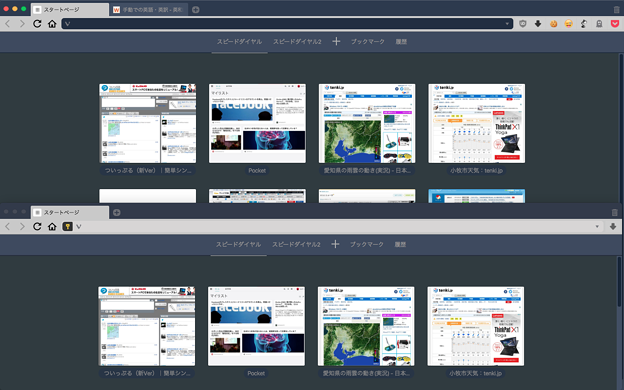Reload the page in the upper browser window
This screenshot has height=390, width=624.
[x=37, y=24]
